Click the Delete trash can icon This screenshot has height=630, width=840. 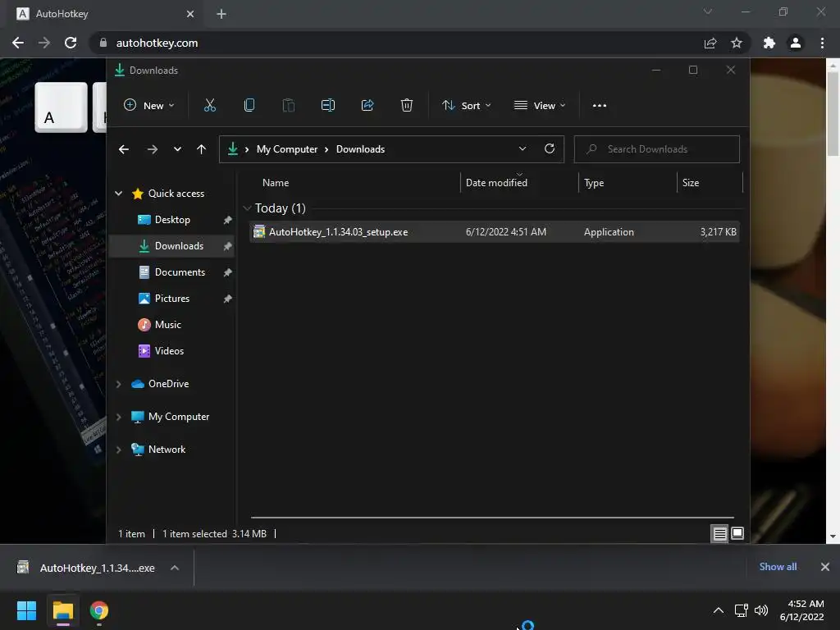407,106
